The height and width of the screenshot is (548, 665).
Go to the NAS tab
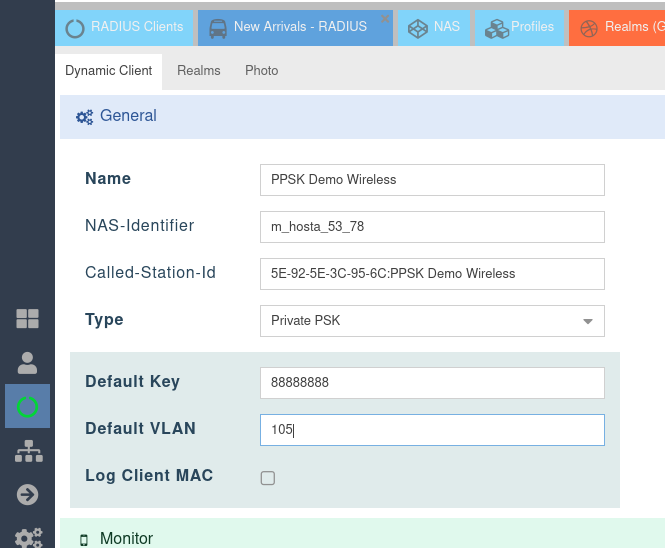pyautogui.click(x=435, y=27)
